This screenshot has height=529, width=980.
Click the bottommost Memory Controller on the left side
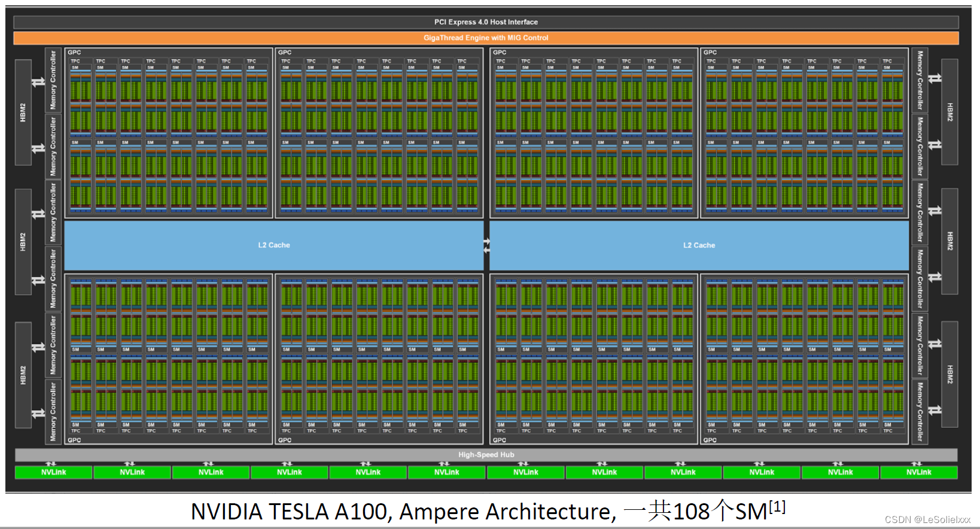point(53,412)
